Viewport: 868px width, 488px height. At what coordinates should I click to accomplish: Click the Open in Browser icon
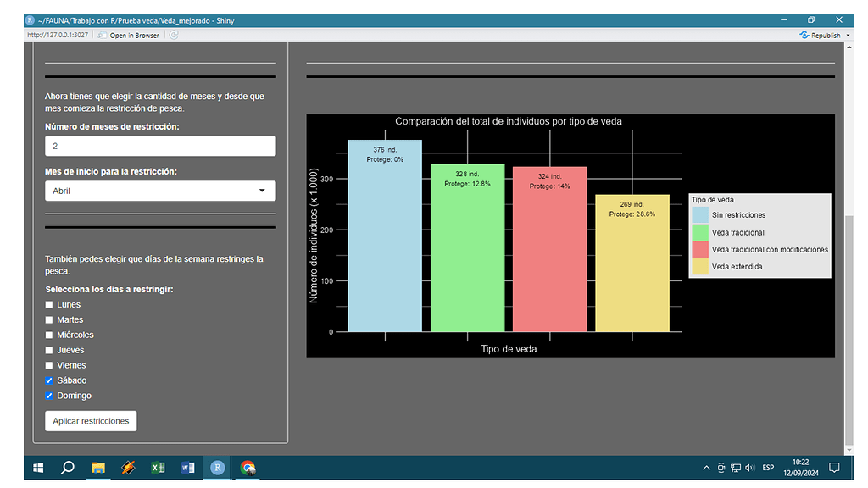click(x=103, y=35)
